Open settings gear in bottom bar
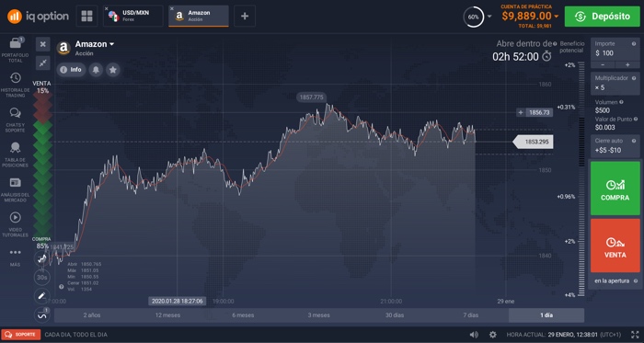The height and width of the screenshot is (343, 644). click(x=493, y=335)
